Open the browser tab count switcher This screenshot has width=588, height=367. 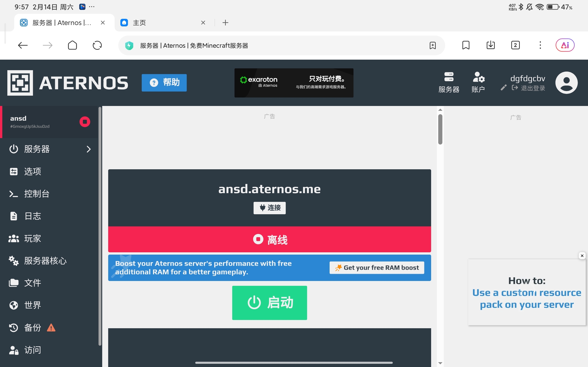coord(515,45)
